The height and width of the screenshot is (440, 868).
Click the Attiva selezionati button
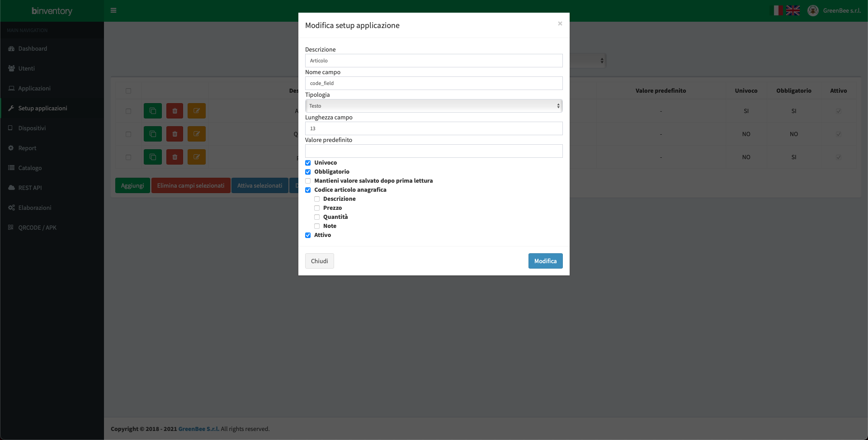coord(260,185)
